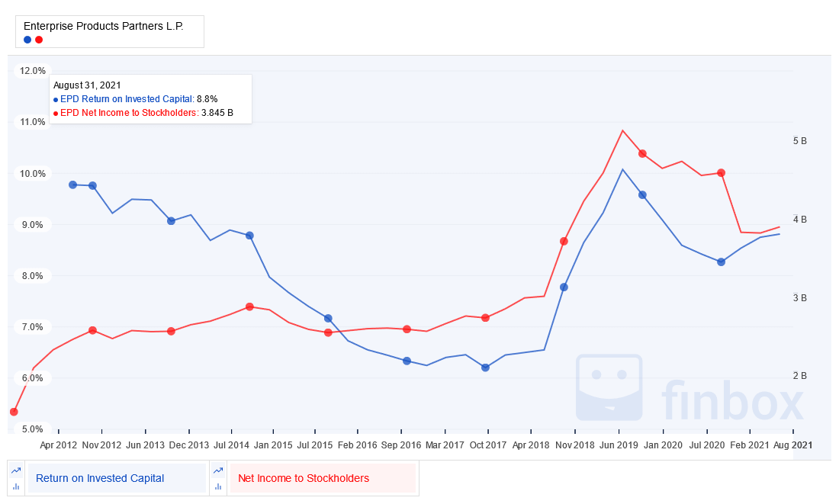The width and height of the screenshot is (839, 504).
Task: Switch Net Income to Stockholders to line chart
Action: [x=218, y=470]
